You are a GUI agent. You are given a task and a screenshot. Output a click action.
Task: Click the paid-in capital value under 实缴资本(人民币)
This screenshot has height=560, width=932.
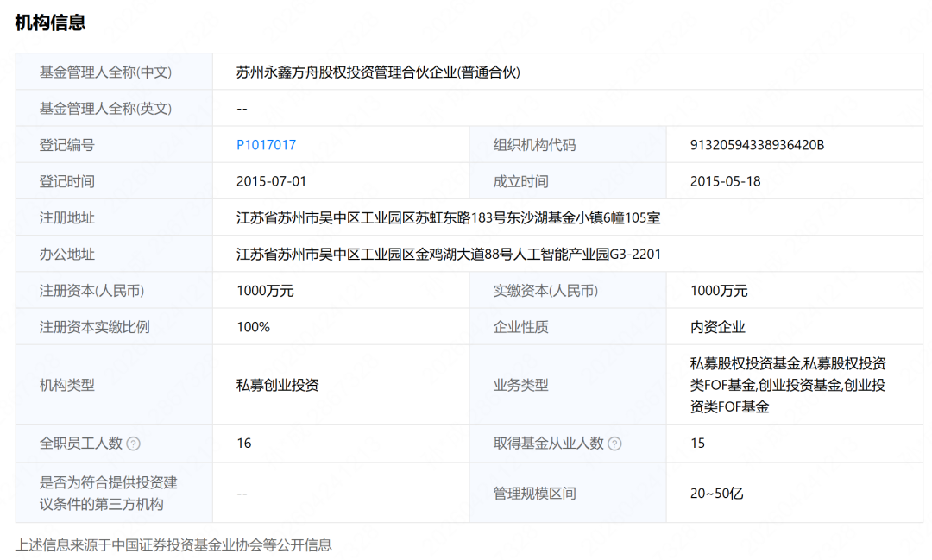(x=719, y=291)
